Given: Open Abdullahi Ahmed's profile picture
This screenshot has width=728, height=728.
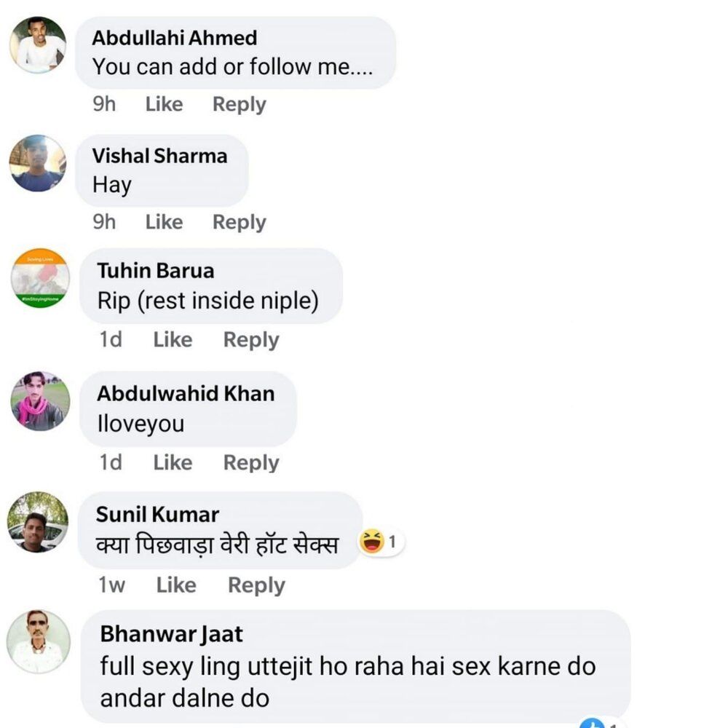Looking at the screenshot, I should coord(38,45).
